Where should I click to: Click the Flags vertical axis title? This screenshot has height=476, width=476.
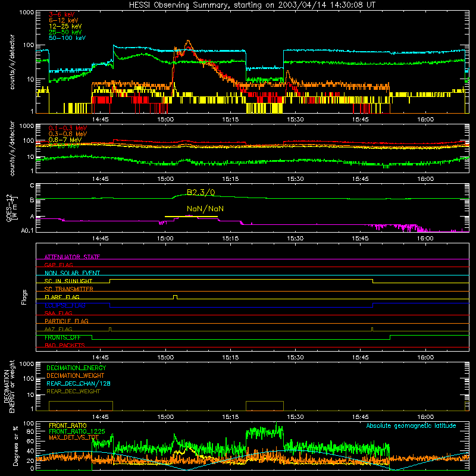[24, 297]
